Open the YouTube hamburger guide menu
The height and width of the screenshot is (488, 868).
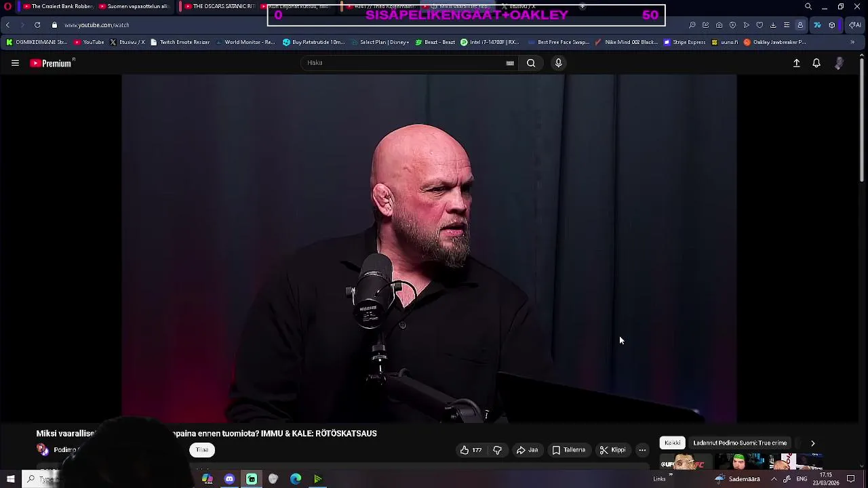(15, 63)
